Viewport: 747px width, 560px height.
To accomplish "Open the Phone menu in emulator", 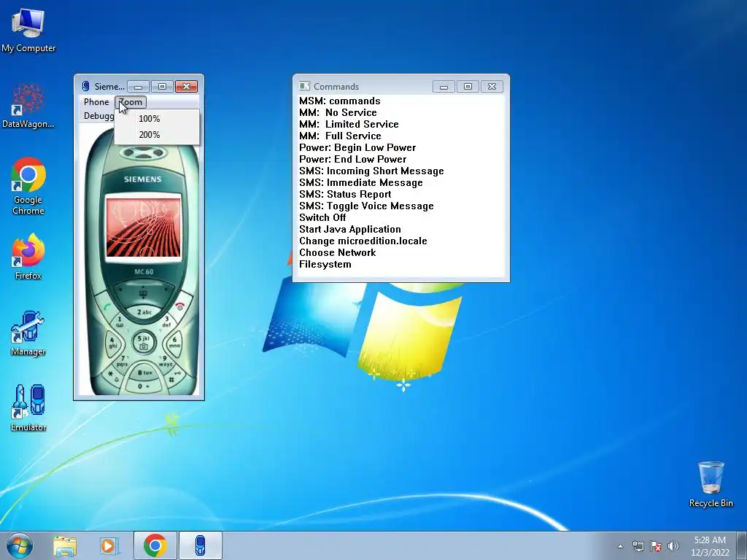I will click(x=96, y=102).
